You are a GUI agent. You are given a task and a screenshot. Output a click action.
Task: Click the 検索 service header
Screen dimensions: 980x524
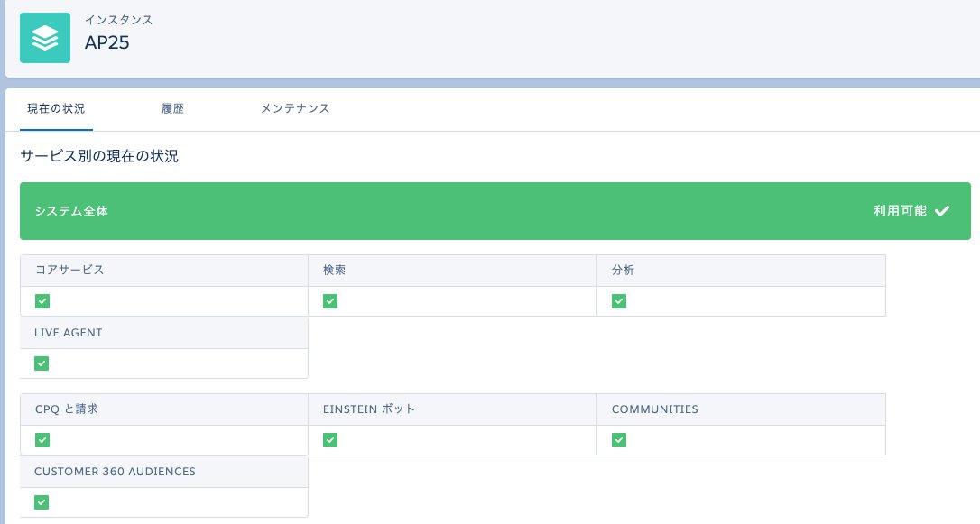coord(335,270)
